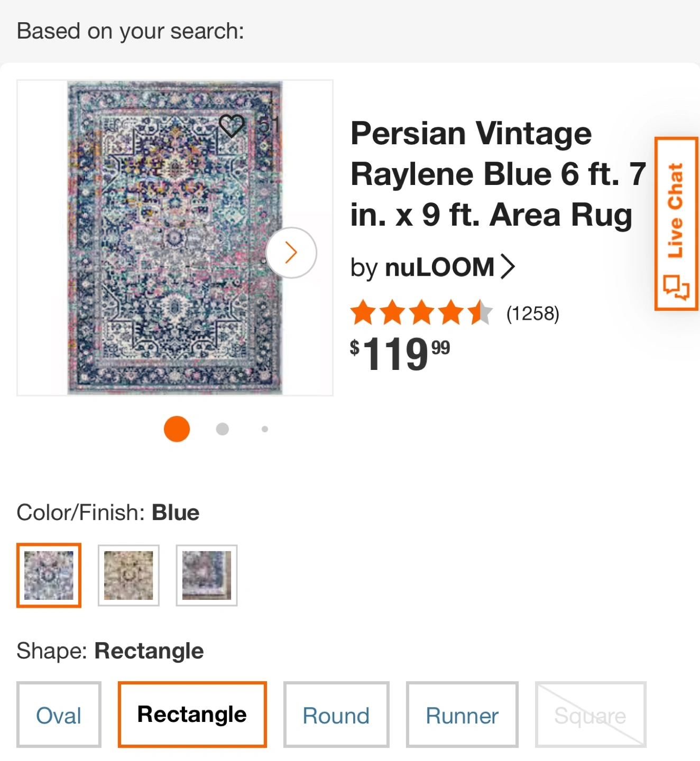The height and width of the screenshot is (761, 700).
Task: Select the Runner shape option
Action: (x=462, y=715)
